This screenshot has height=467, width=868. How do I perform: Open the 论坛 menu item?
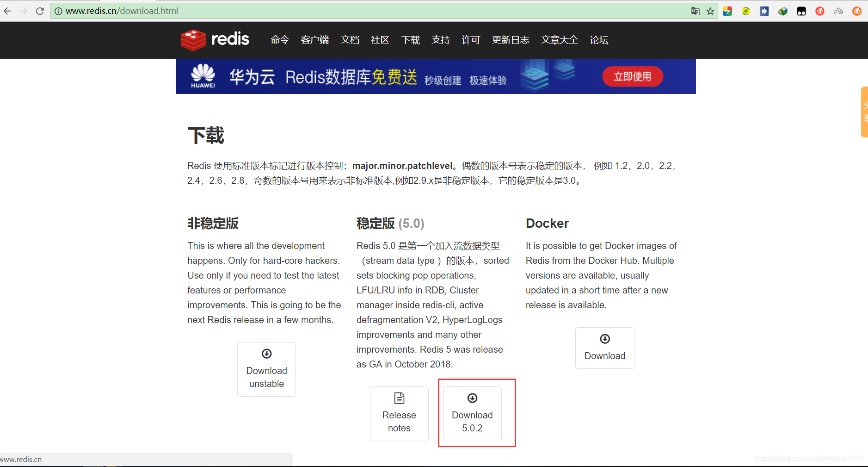599,40
